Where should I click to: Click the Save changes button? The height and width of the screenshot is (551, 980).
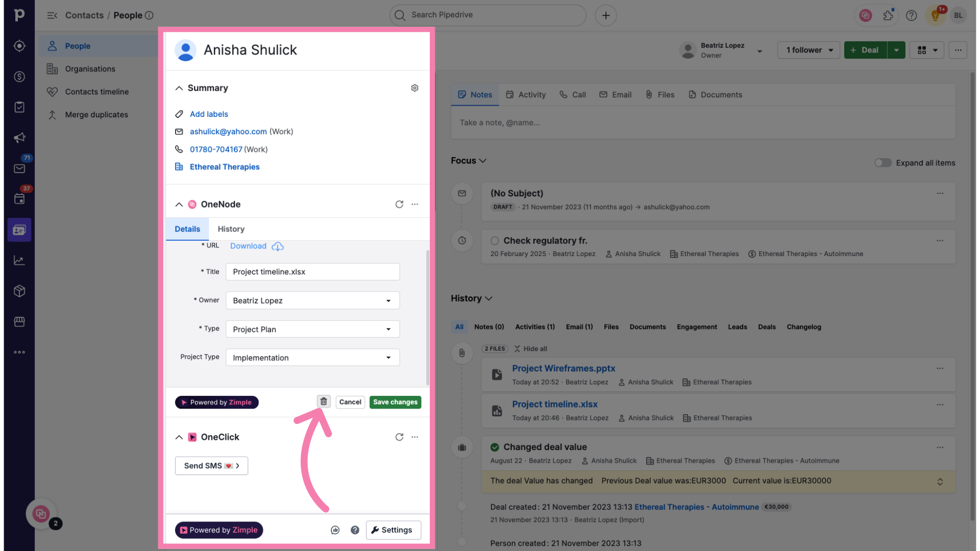tap(395, 402)
